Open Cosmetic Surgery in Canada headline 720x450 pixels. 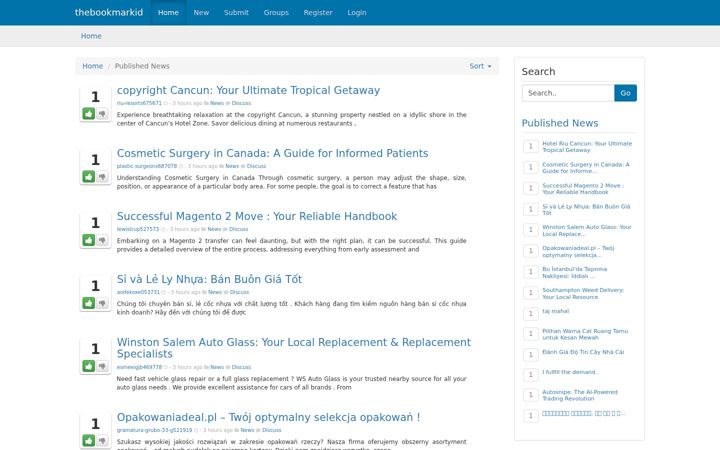coord(272,153)
